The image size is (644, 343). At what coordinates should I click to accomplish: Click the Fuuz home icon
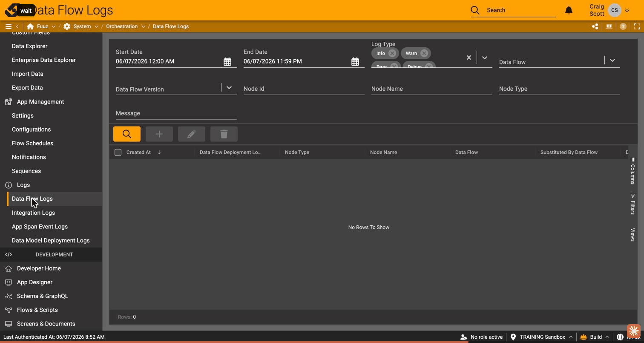pyautogui.click(x=30, y=26)
